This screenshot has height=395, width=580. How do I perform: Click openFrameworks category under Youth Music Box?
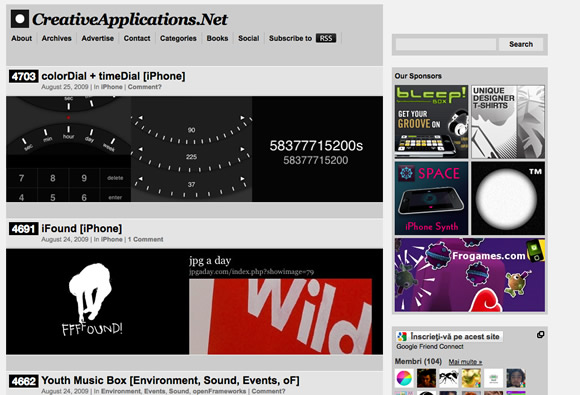tap(219, 391)
